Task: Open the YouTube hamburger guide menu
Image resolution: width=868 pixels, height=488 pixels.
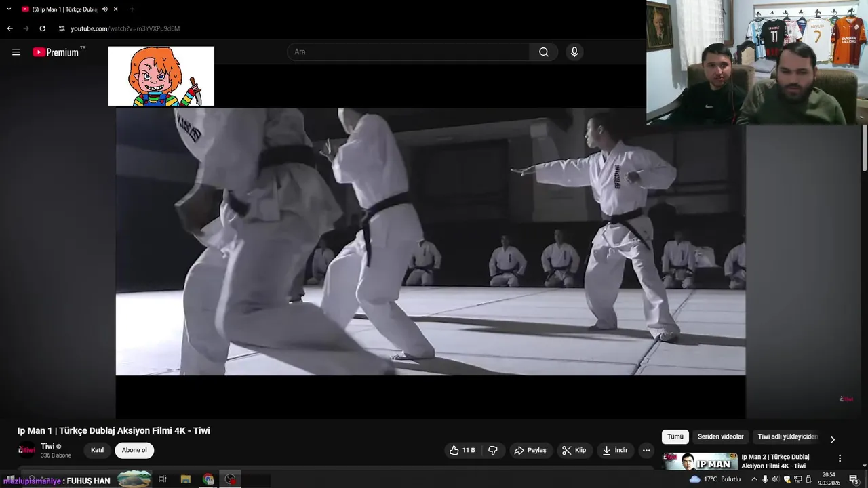Action: click(x=16, y=52)
